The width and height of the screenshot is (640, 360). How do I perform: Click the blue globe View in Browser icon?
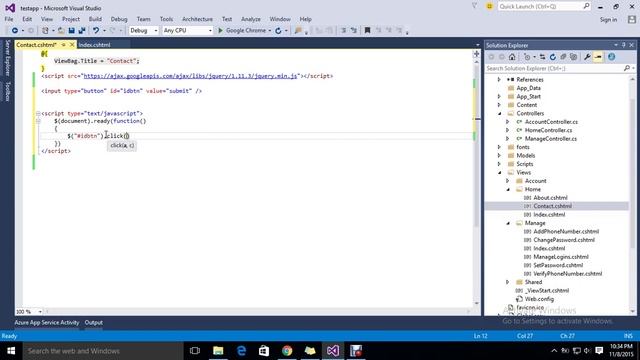(x=611, y=57)
